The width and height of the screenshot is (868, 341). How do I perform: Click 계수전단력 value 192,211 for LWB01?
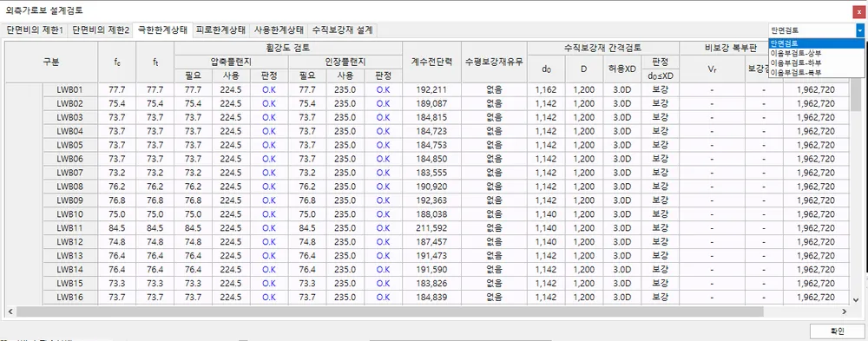(x=431, y=89)
